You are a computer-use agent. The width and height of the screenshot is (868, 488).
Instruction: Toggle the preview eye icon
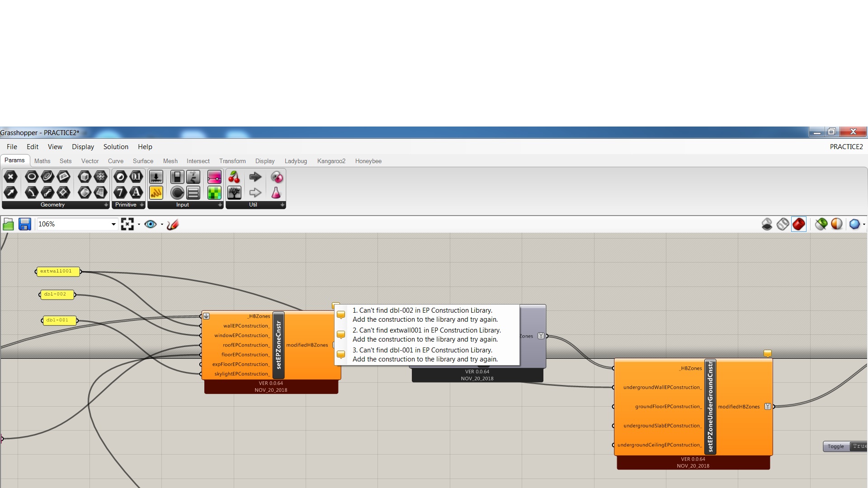151,224
